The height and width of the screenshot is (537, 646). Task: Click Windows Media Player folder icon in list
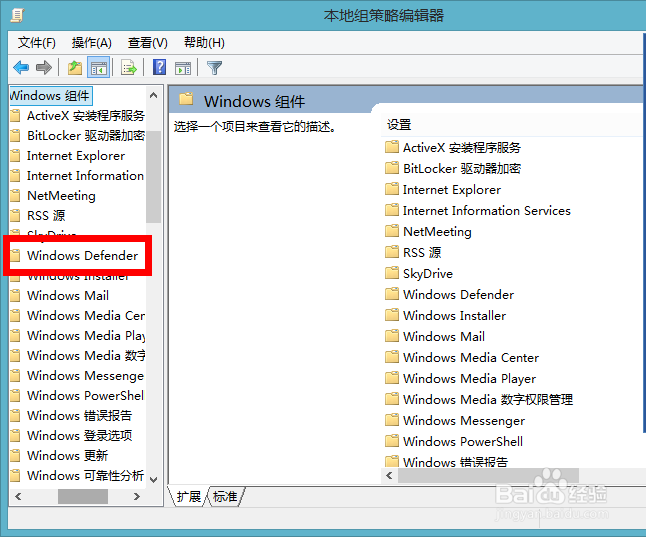pyautogui.click(x=392, y=378)
